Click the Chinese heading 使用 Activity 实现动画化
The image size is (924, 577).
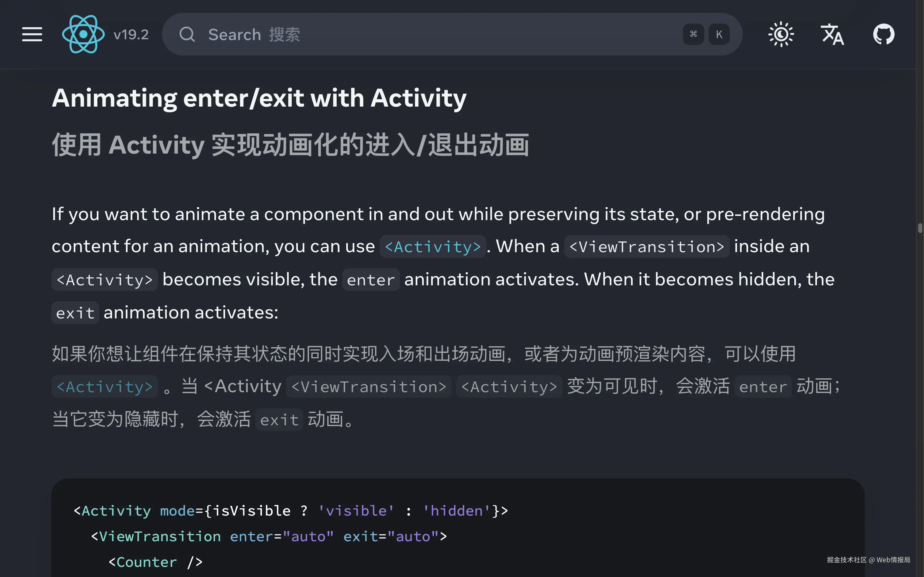click(290, 145)
